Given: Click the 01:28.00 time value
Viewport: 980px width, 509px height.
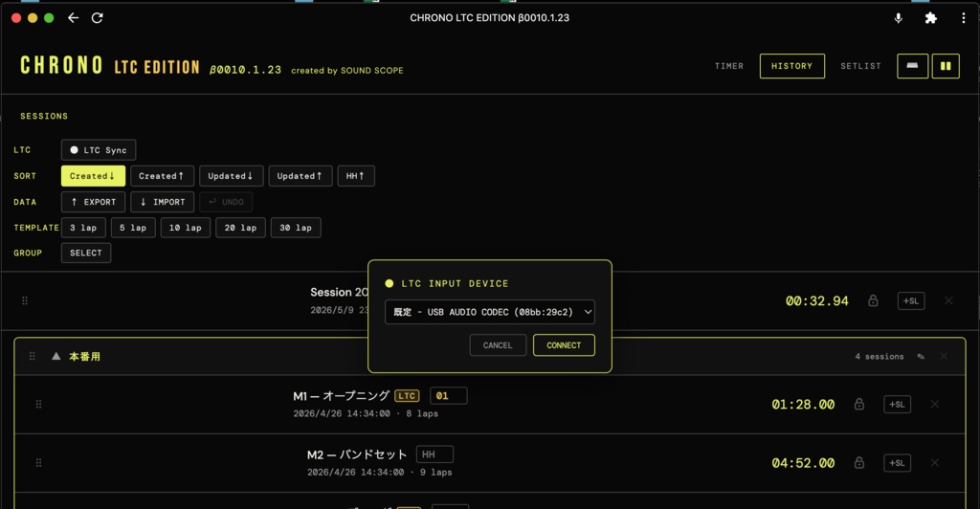Looking at the screenshot, I should point(803,405).
